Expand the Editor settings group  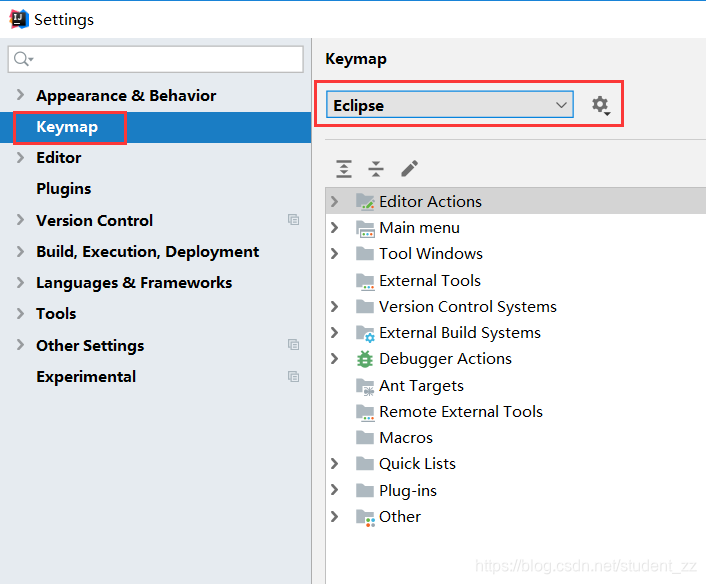point(20,158)
